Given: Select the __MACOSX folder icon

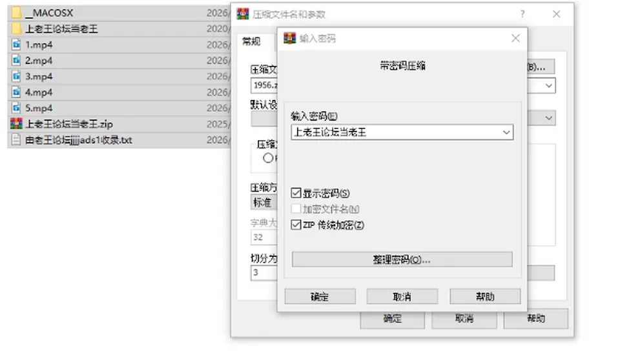Looking at the screenshot, I should (15, 13).
